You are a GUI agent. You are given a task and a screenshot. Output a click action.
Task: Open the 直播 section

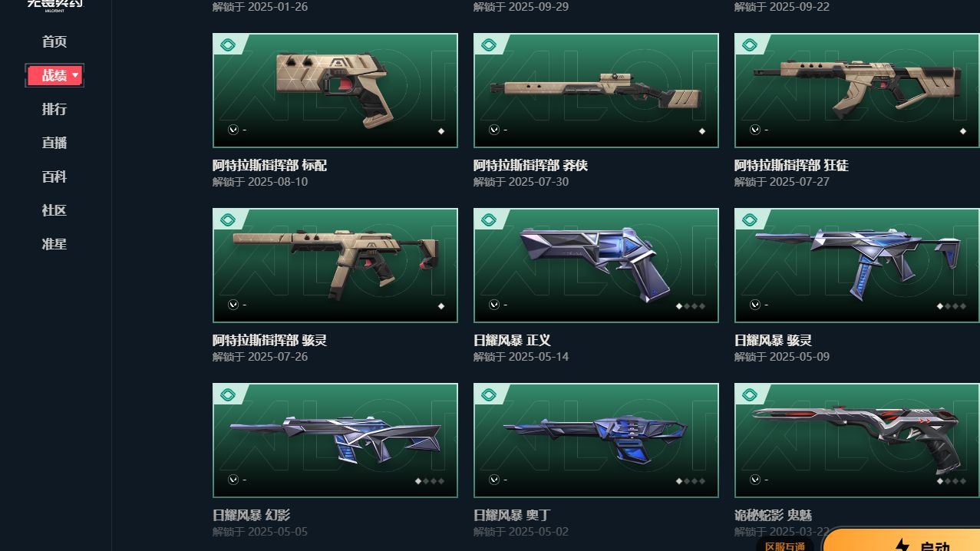click(54, 143)
